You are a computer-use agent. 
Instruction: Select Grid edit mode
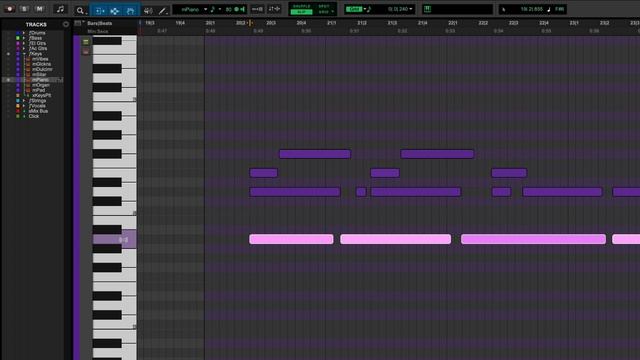[324, 12]
